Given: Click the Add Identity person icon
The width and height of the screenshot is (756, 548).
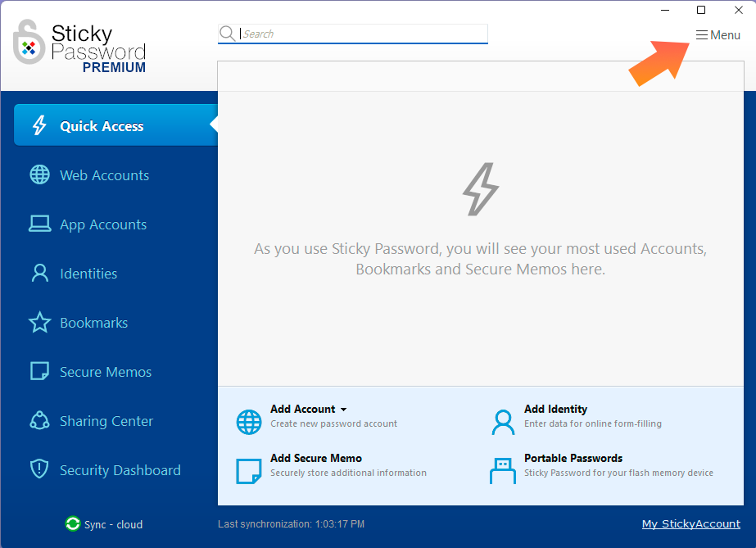Looking at the screenshot, I should coord(503,422).
